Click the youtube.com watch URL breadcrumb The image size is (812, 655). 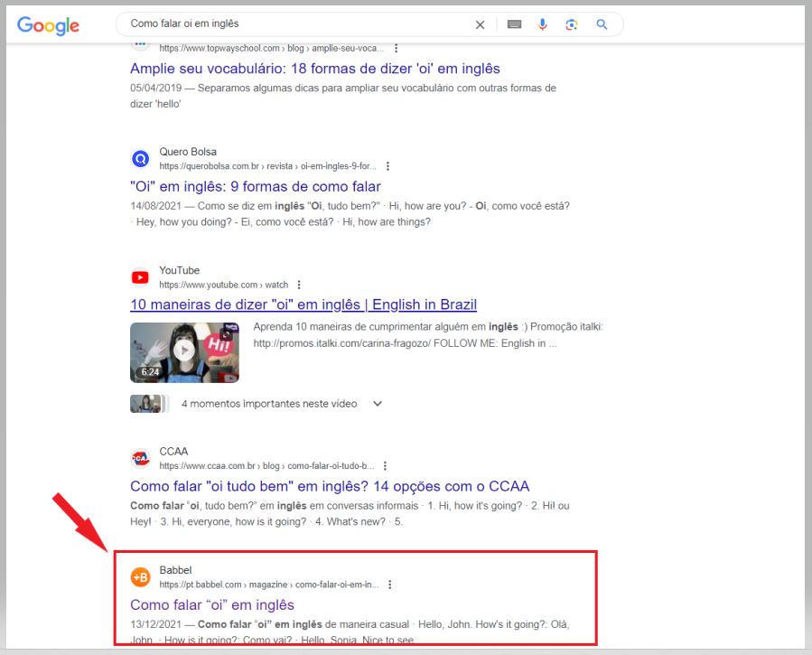click(x=224, y=285)
